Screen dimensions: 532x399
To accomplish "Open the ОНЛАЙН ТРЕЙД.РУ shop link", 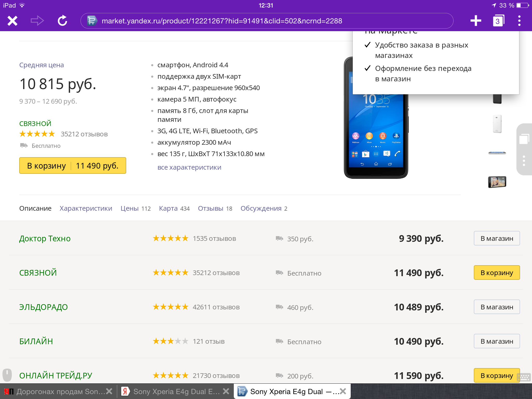I will click(x=56, y=376).
